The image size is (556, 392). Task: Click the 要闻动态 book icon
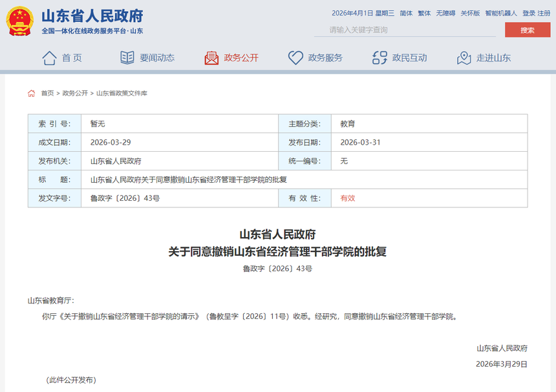[x=127, y=57]
